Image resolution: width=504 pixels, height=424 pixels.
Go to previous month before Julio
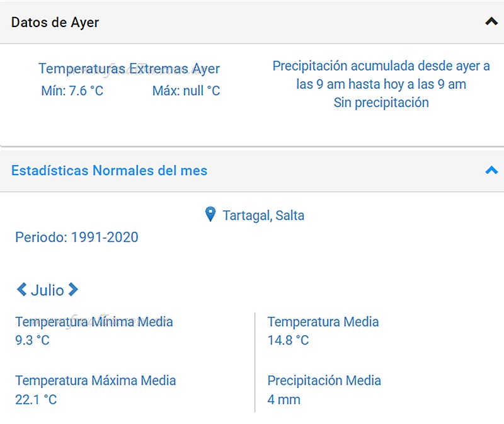[x=21, y=290]
